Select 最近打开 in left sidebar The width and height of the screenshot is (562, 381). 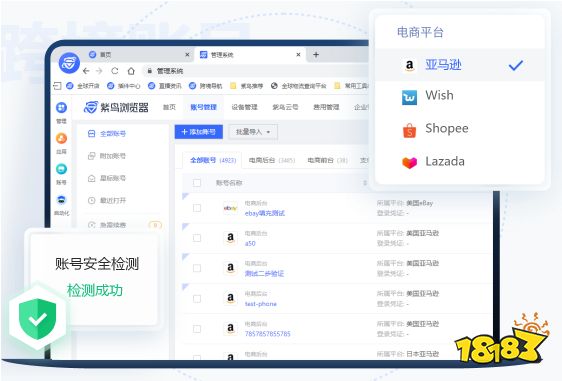tap(107, 200)
